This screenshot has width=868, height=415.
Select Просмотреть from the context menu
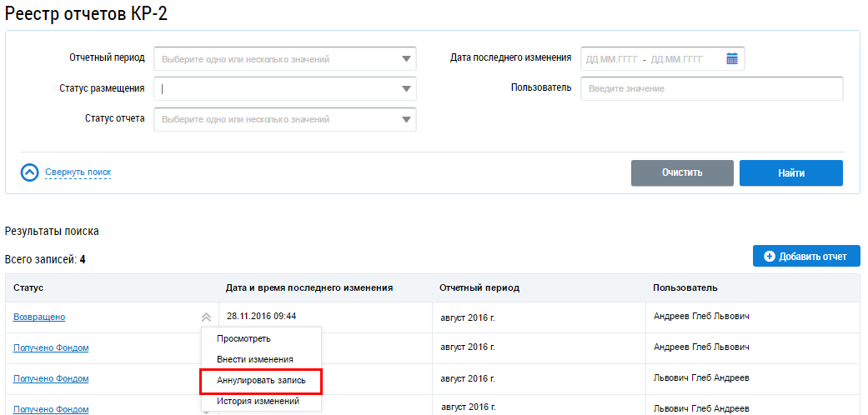[243, 338]
